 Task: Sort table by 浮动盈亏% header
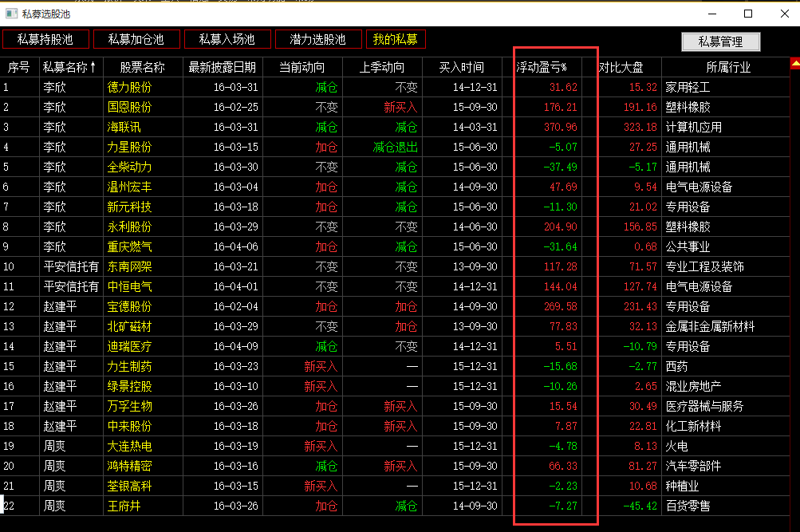(542, 68)
